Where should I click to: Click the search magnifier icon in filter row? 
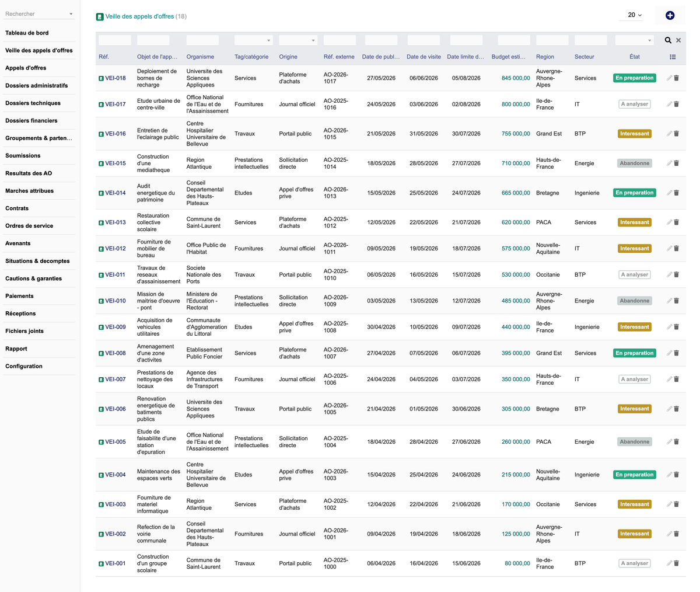pos(668,40)
